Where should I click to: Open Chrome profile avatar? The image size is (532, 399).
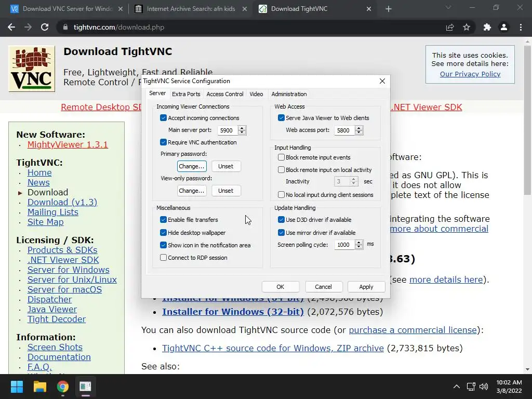[504, 27]
